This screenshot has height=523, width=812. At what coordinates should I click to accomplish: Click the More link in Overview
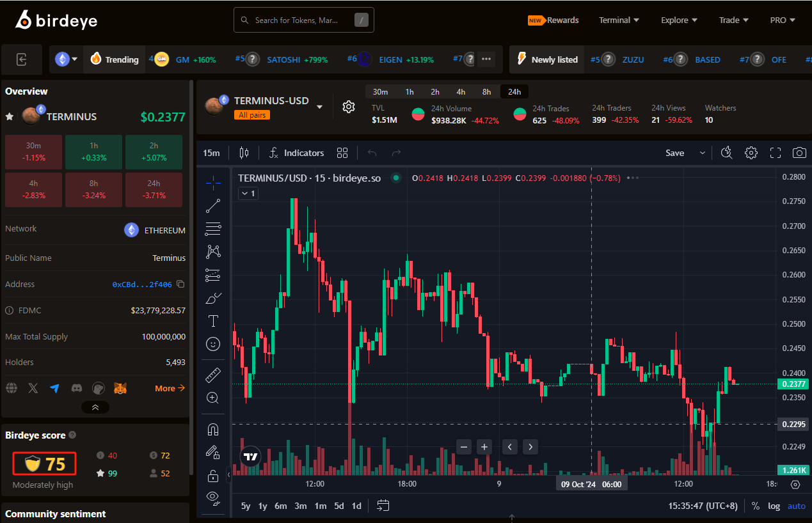(170, 388)
